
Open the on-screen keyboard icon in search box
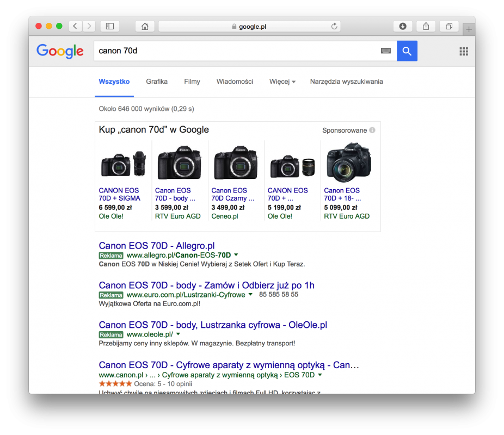click(x=386, y=51)
